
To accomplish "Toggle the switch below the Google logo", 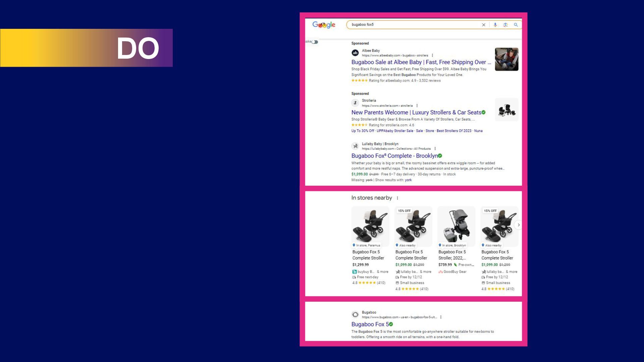I will pos(315,42).
